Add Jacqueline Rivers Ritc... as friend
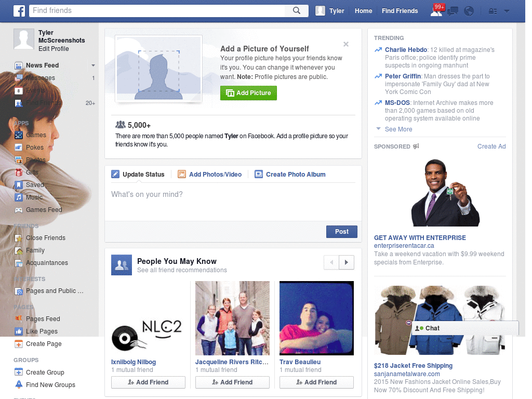532x399 pixels. (232, 382)
